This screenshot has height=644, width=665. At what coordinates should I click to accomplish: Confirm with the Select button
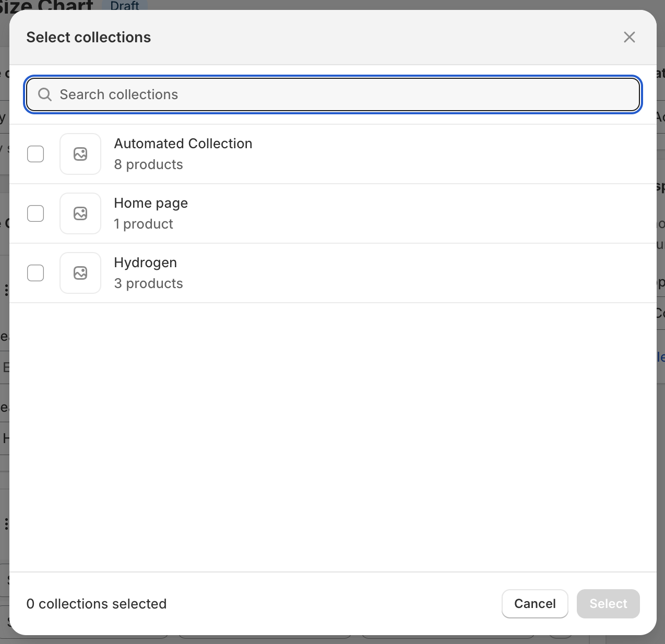(608, 604)
